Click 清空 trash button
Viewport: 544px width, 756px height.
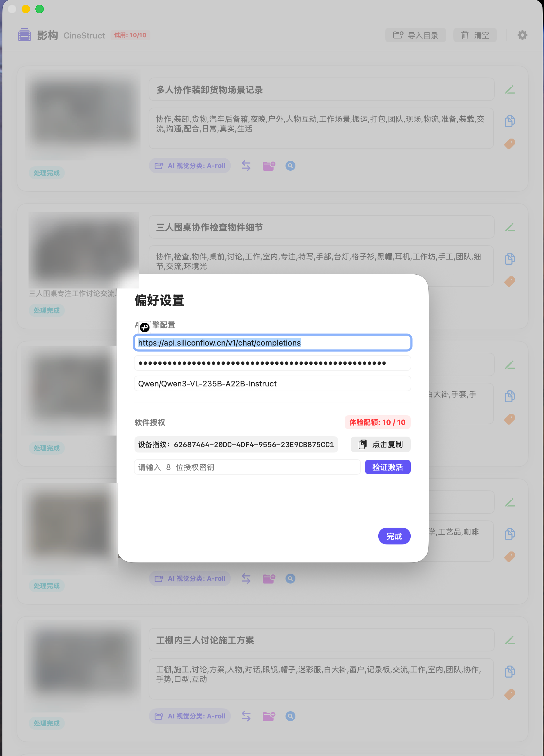pyautogui.click(x=475, y=35)
